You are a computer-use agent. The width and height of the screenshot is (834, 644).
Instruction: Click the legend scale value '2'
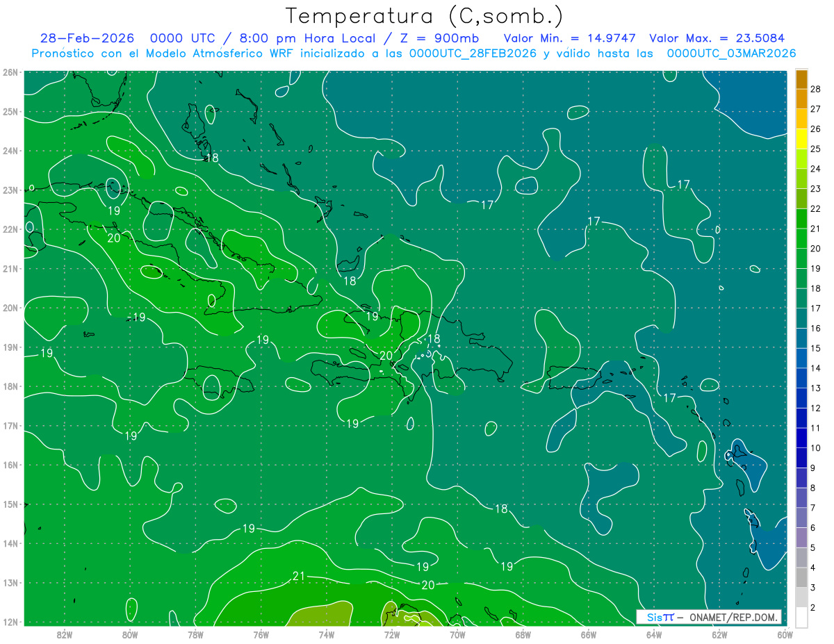point(813,608)
